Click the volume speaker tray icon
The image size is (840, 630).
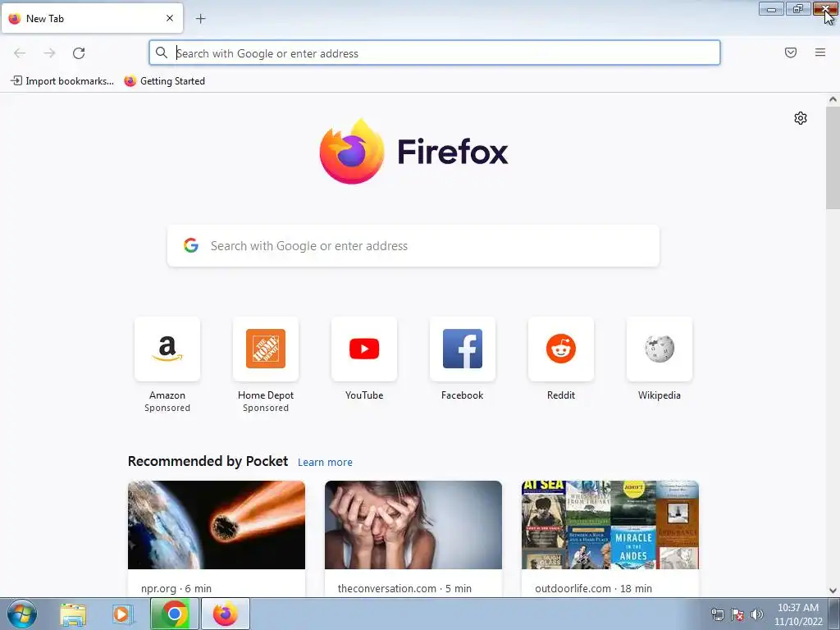(x=757, y=614)
